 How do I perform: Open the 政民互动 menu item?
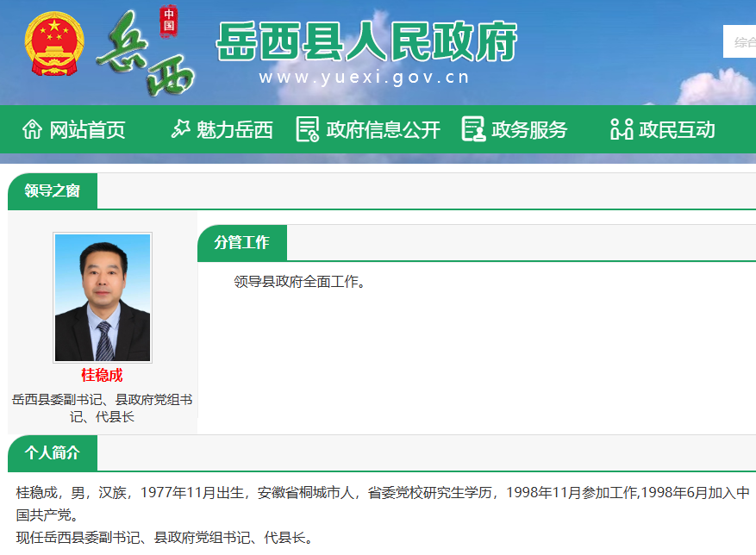677,130
